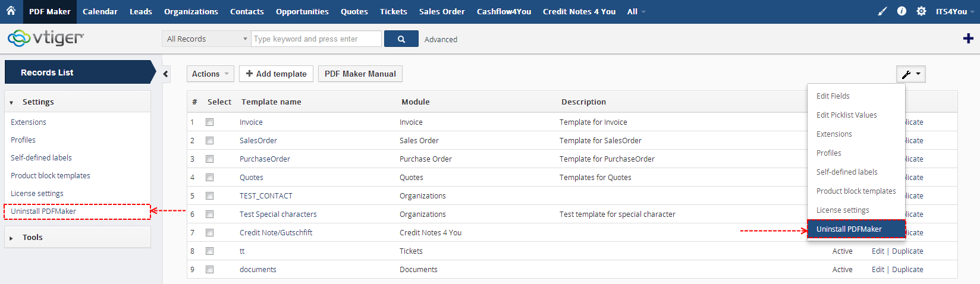Open the Actions dropdown
The image size is (980, 284).
coord(211,74)
